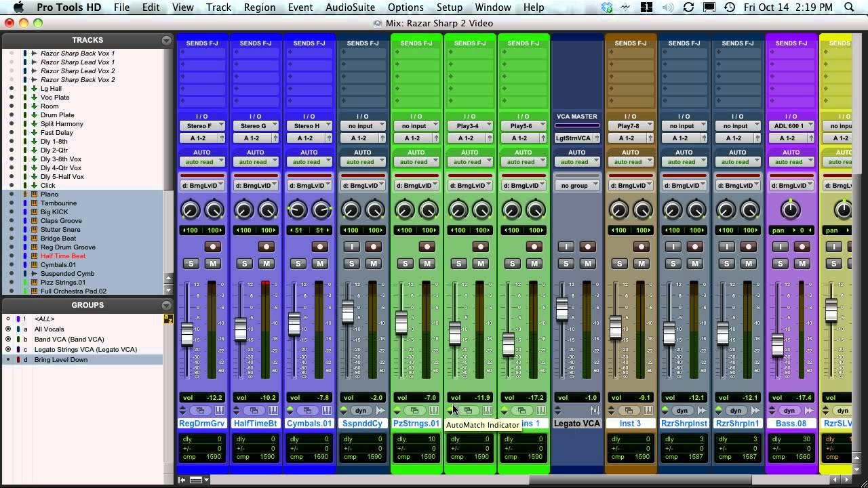Toggle the Band VCA group enable dot
Viewport: 868px width, 488px height.
click(8, 340)
